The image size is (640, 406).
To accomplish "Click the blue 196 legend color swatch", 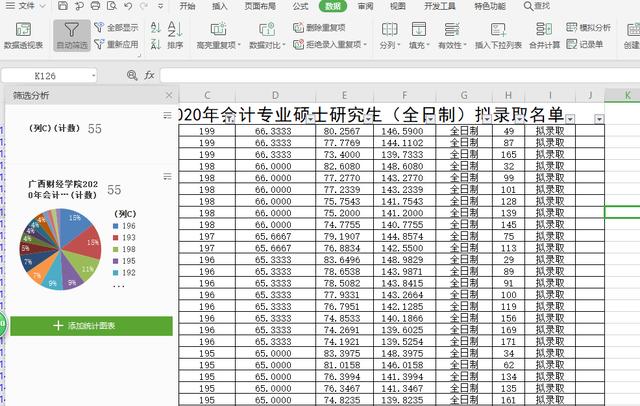I will [113, 227].
